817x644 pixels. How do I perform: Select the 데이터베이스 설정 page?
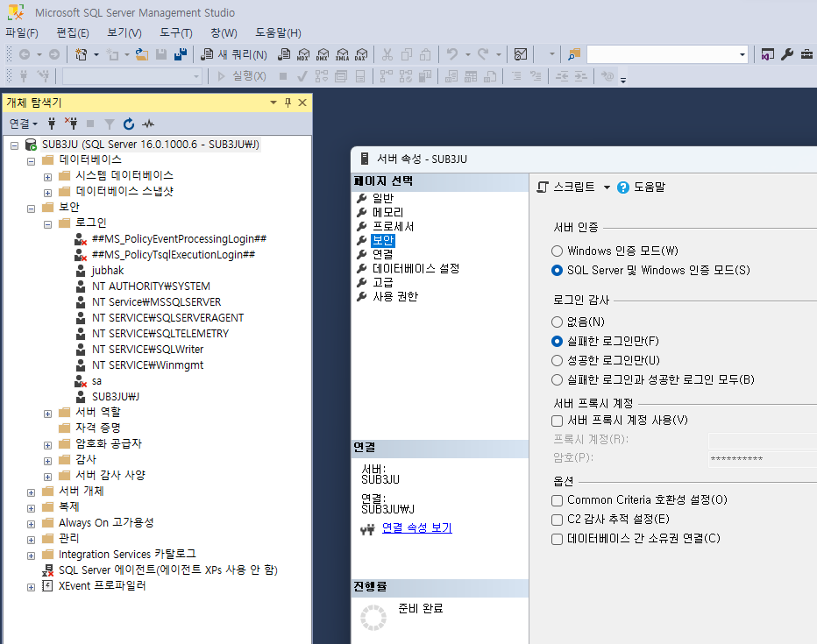pos(416,269)
